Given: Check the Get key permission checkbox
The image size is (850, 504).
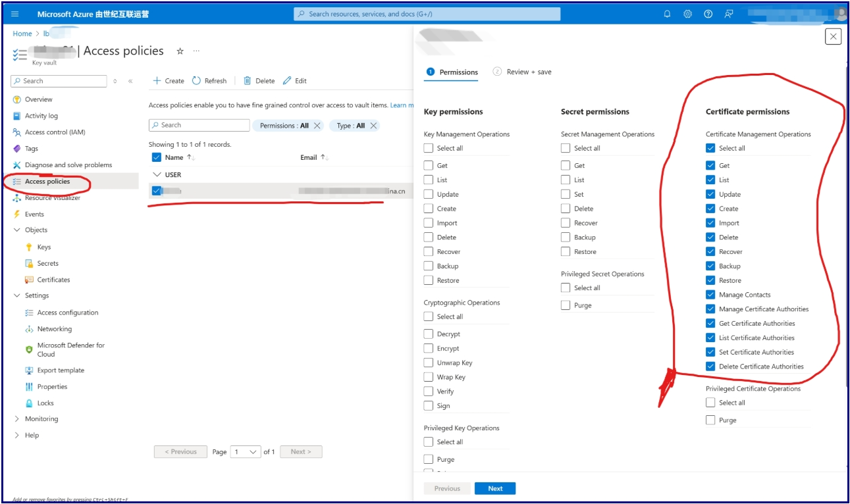Looking at the screenshot, I should tap(429, 166).
